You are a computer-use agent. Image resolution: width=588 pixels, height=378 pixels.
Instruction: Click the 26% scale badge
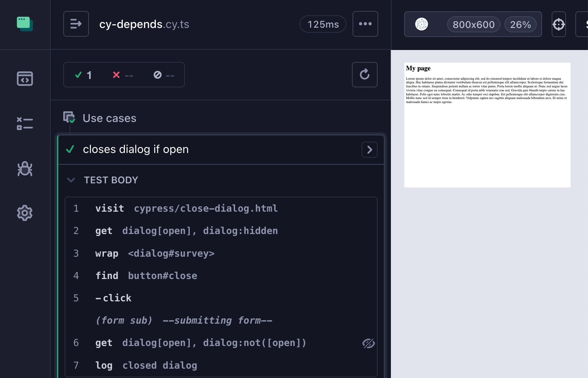(x=520, y=25)
